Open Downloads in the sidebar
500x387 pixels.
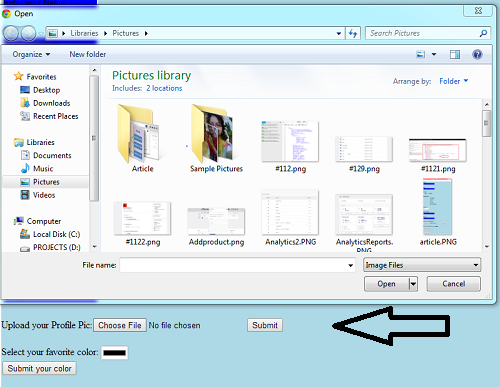point(51,103)
